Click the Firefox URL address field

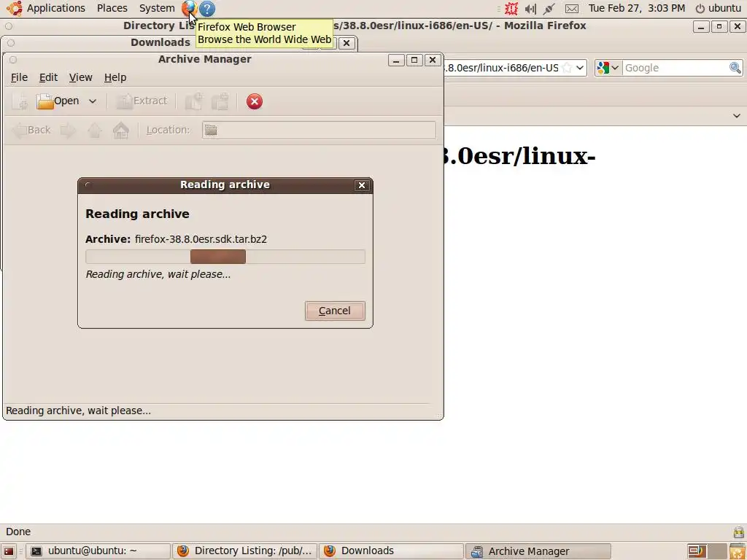[501, 68]
